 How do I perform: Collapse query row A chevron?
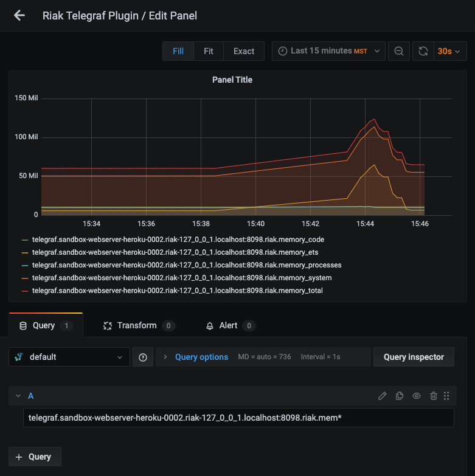tap(18, 396)
